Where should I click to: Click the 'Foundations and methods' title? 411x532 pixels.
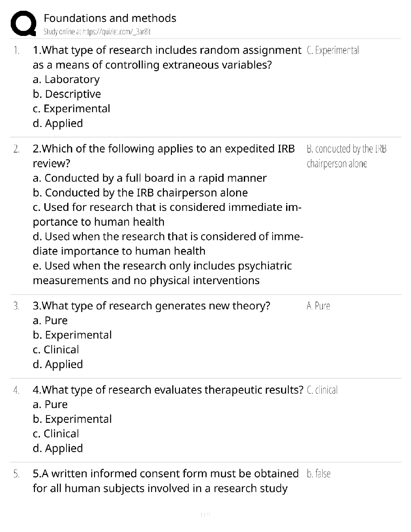click(110, 18)
